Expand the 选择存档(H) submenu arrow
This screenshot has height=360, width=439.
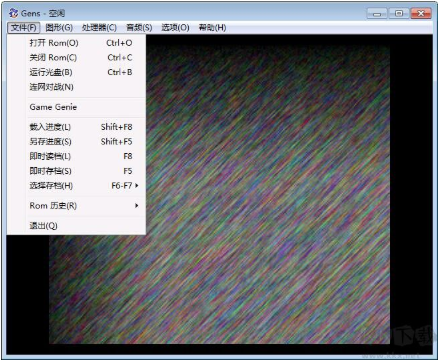click(x=136, y=186)
